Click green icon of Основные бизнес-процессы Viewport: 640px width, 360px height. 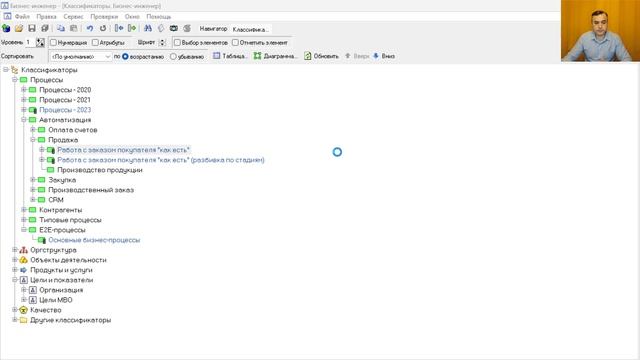click(42, 240)
